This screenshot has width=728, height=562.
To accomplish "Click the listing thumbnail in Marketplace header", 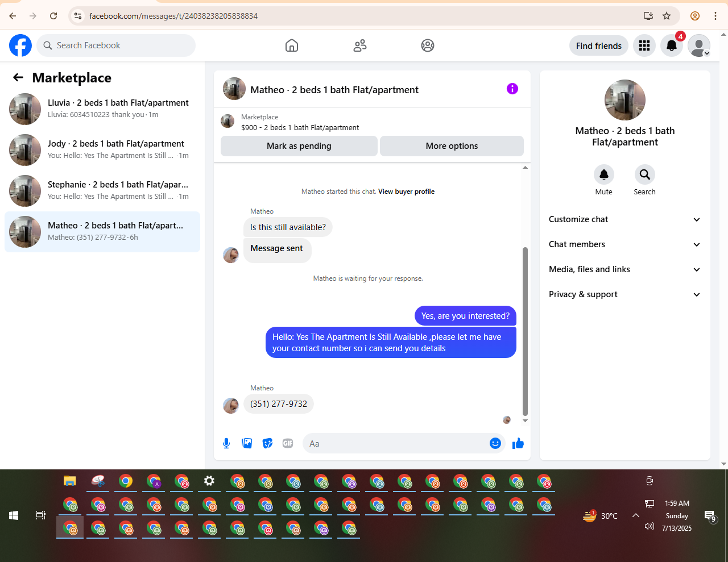I will [x=227, y=121].
